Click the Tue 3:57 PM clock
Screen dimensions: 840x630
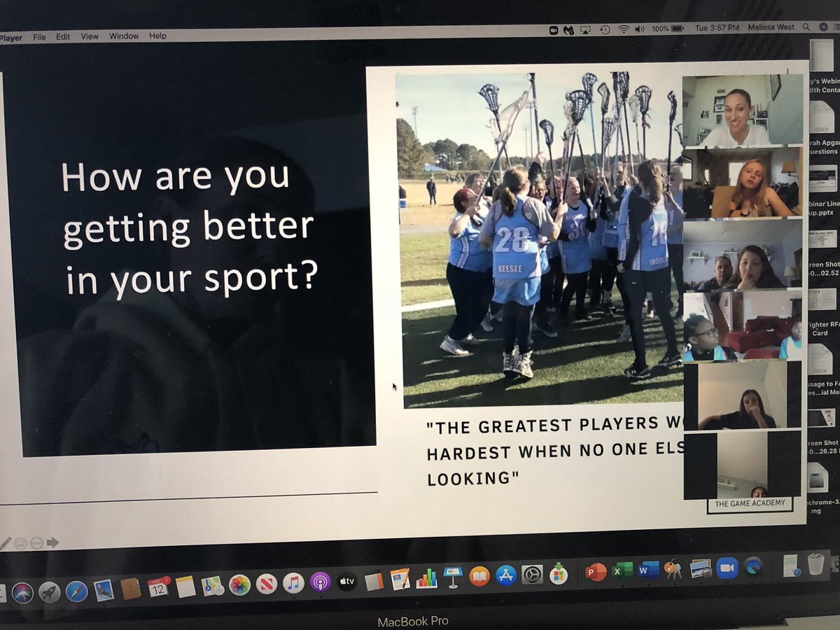point(717,28)
